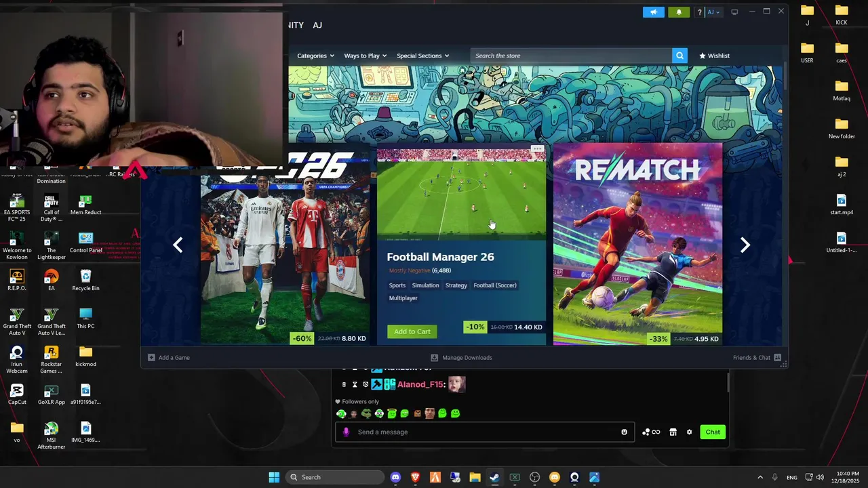Screen dimensions: 868x488
Task: Open the REMATCH game card
Action: 637,244
